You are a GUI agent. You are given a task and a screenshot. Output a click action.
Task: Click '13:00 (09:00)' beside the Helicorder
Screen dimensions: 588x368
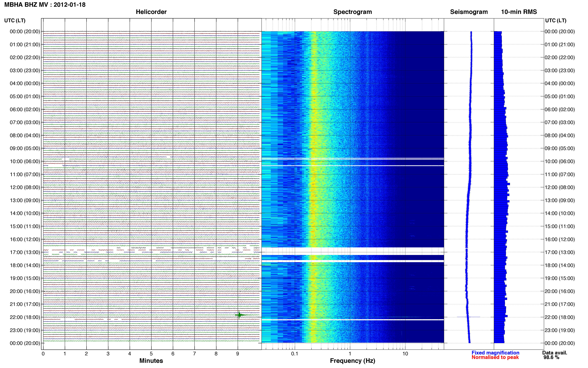[25, 200]
